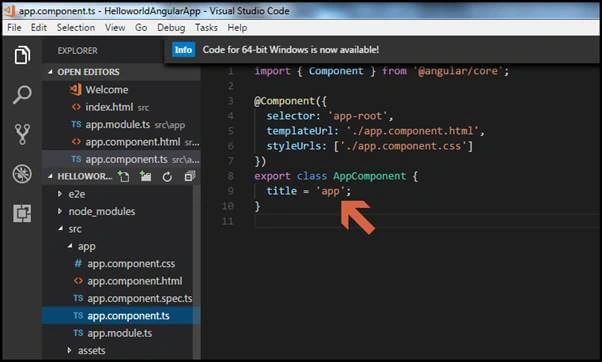Open the File menu

pos(14,28)
